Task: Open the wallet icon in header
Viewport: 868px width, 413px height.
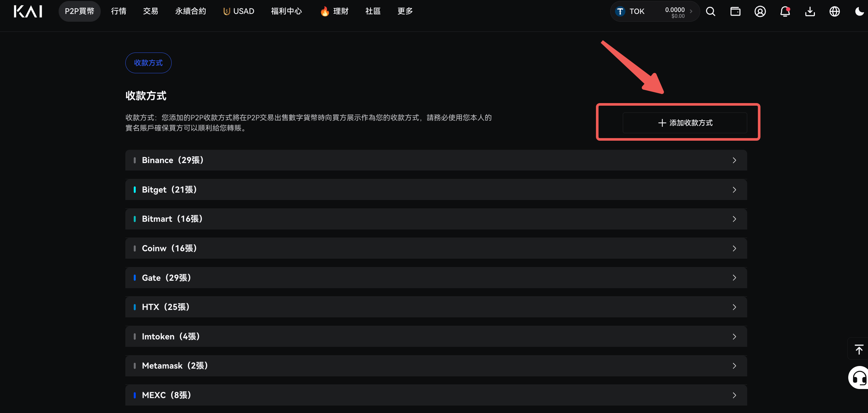Action: tap(735, 11)
